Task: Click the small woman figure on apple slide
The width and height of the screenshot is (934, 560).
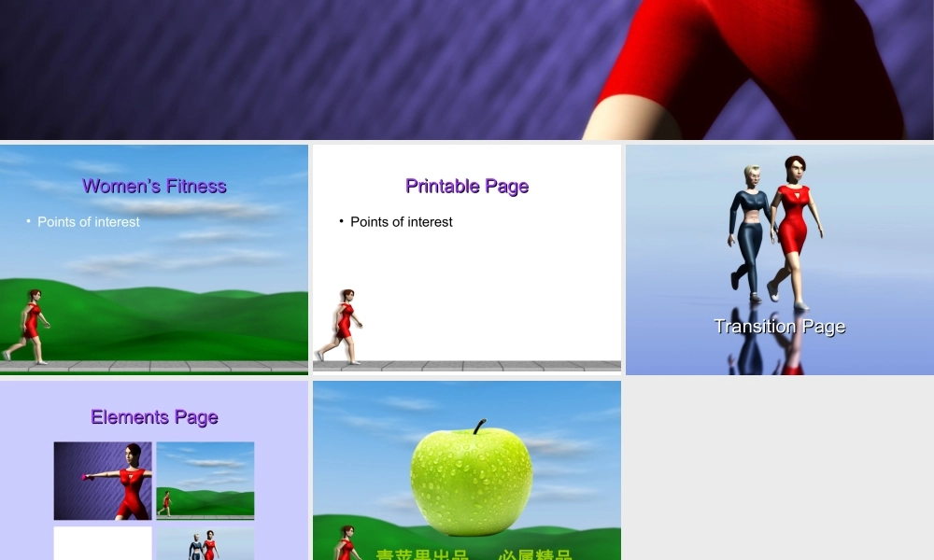Action: tap(347, 543)
